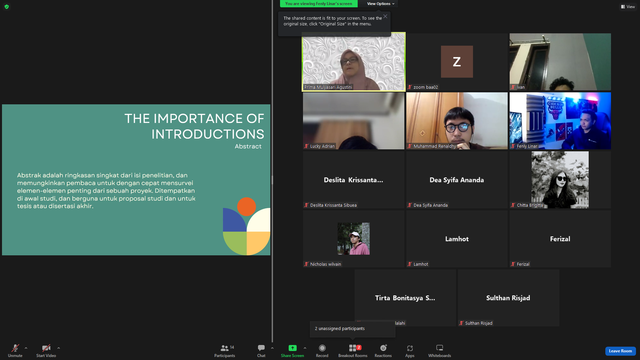Select Nicholas wilvain's tile

tap(353, 239)
